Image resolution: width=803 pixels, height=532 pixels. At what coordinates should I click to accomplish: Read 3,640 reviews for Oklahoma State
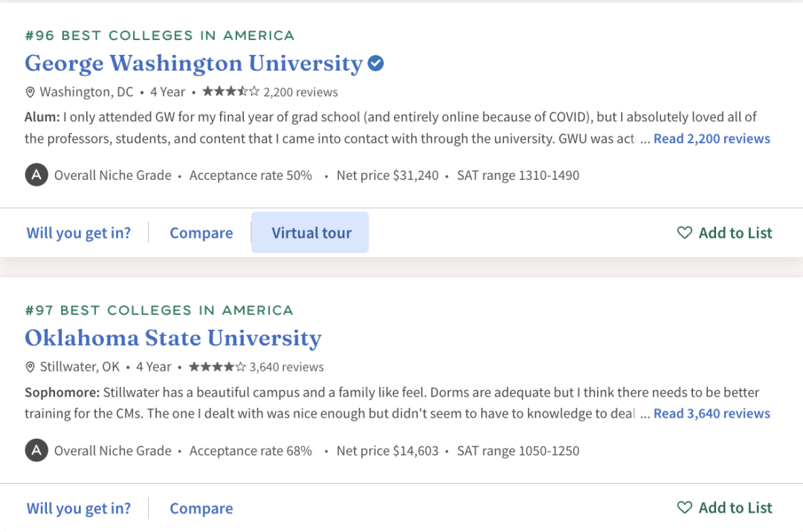[x=712, y=414]
